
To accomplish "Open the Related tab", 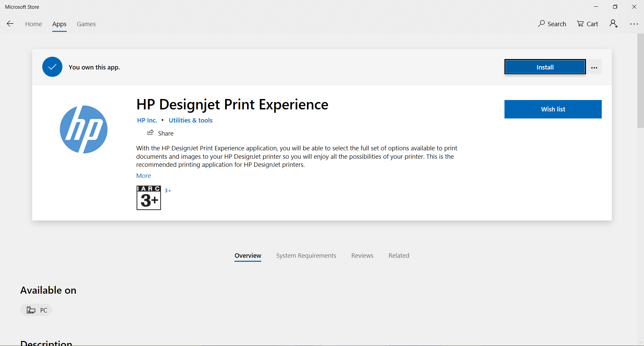I will (x=399, y=256).
